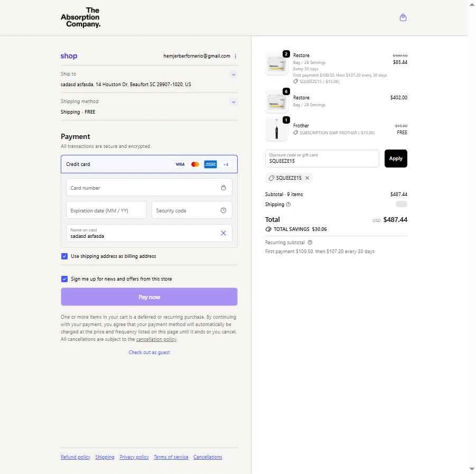Click the Visa card icon
The height and width of the screenshot is (474, 476).
point(180,164)
